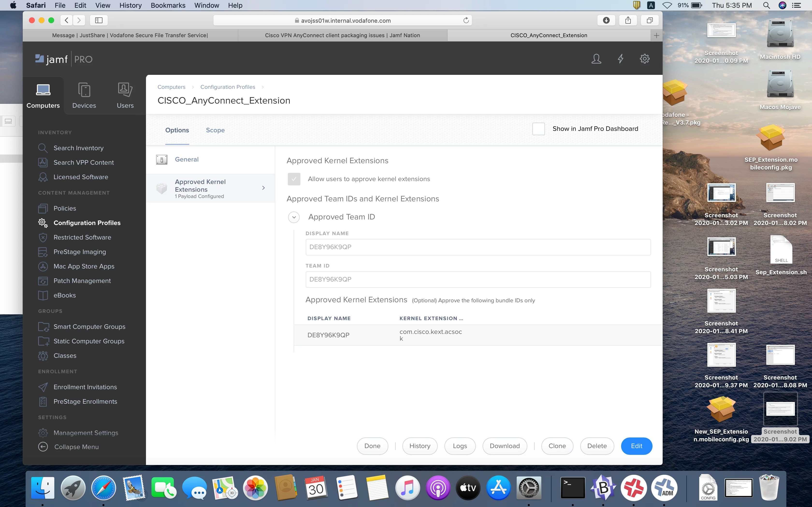Open Jamf Pro settings gear icon

coord(645,59)
